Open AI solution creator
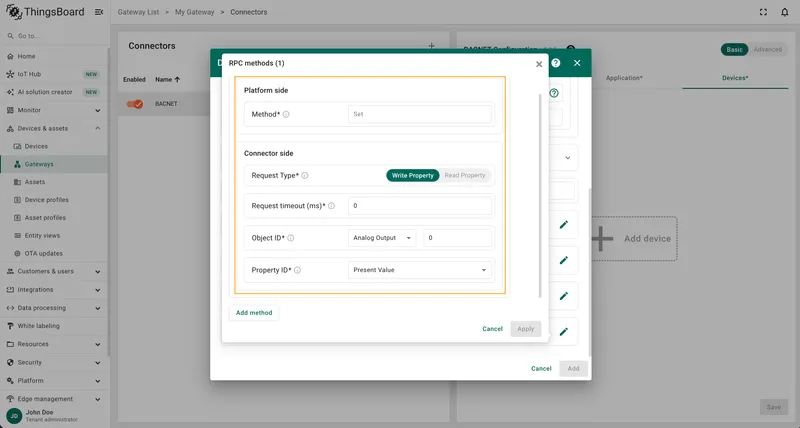This screenshot has height=428, width=800. 54,92
